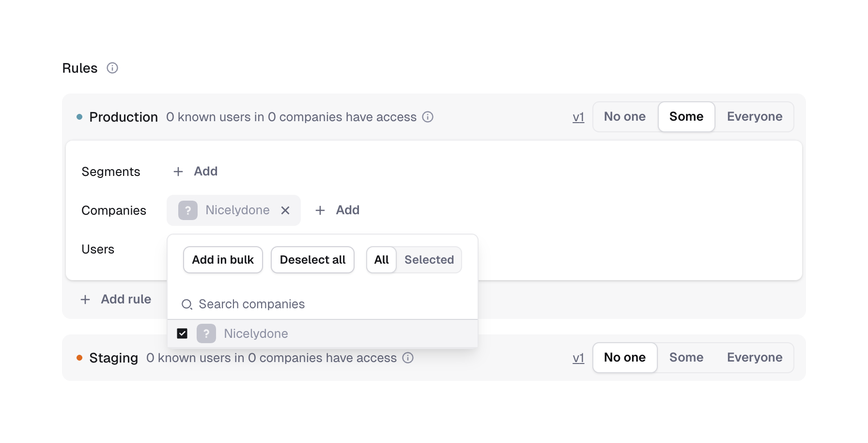Click the Nicelydone avatar in the company list
The width and height of the screenshot is (868, 443).
206,333
